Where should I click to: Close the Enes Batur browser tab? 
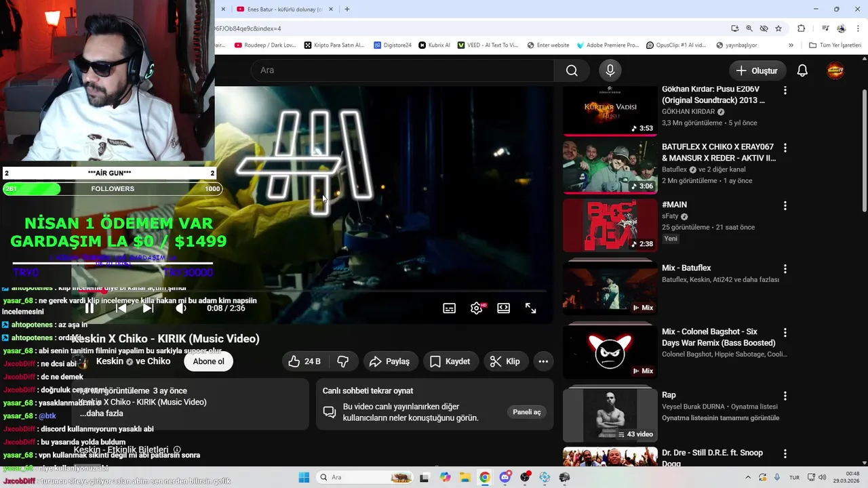[331, 9]
